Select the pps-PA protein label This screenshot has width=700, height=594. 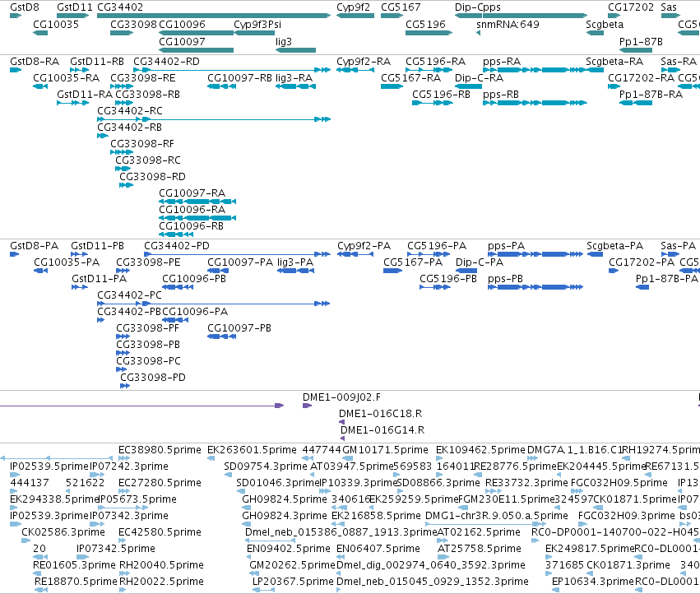[x=506, y=246]
